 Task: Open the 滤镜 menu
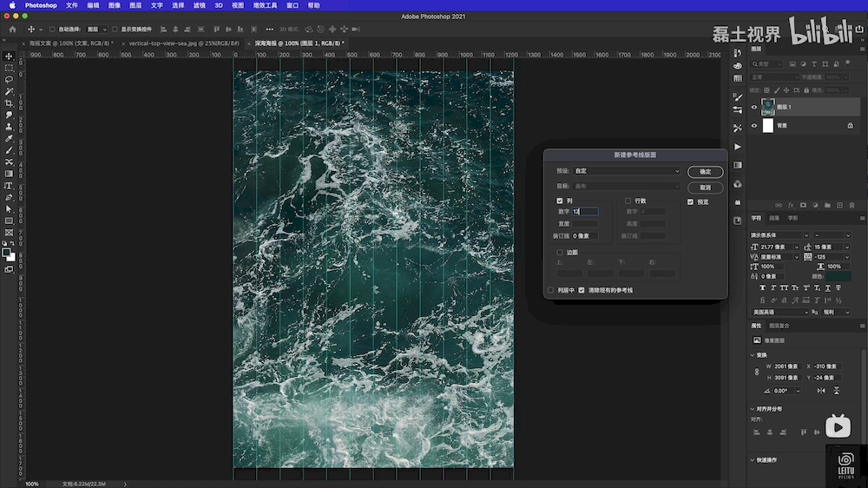pos(200,5)
